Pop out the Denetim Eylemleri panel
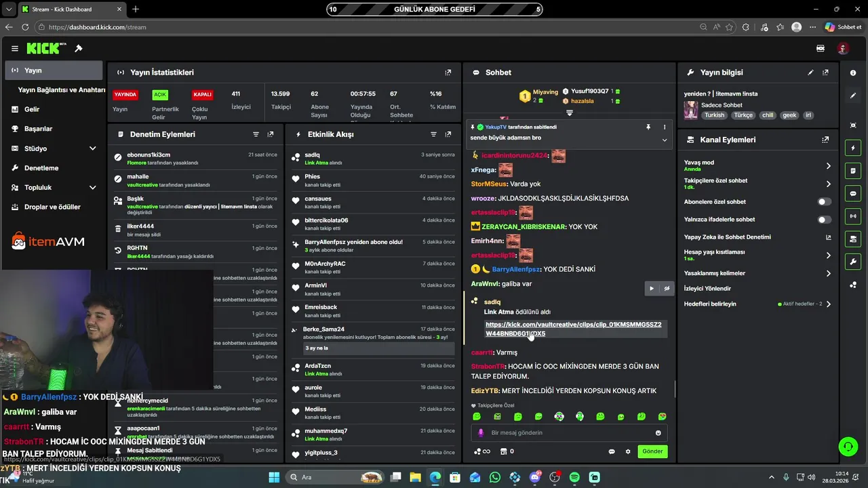868x488 pixels. tap(271, 134)
